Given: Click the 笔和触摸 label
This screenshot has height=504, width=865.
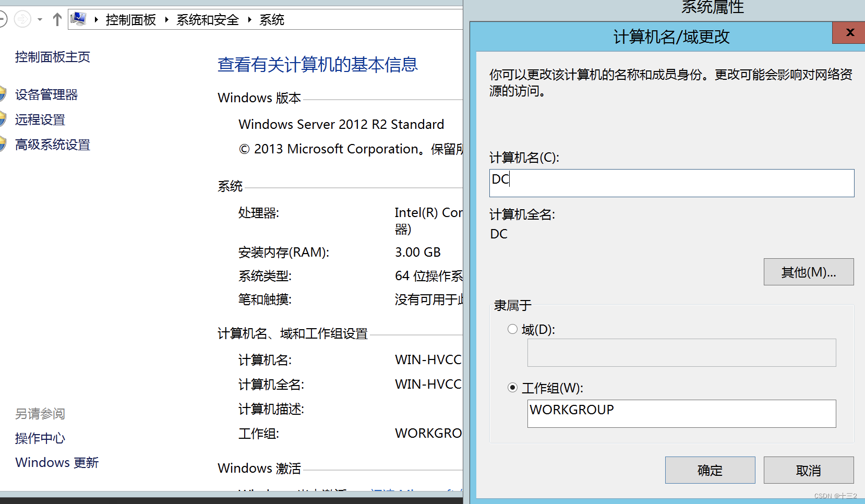Looking at the screenshot, I should 265,299.
